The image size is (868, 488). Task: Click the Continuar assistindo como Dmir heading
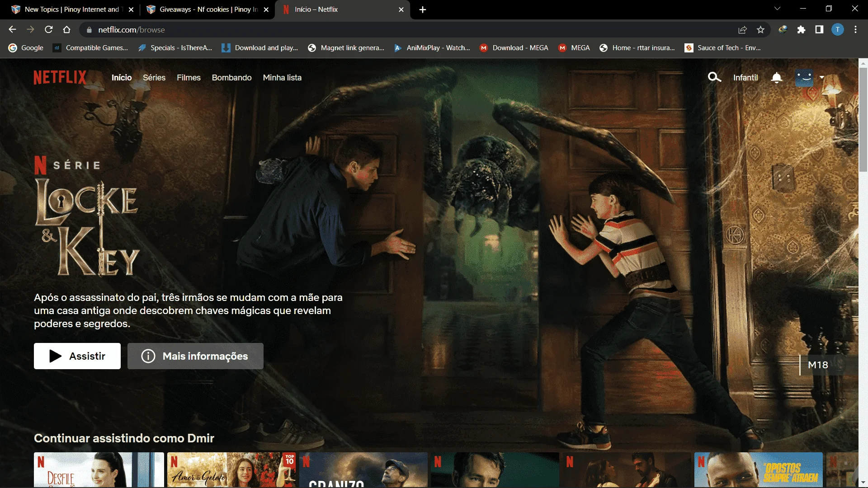pos(124,438)
